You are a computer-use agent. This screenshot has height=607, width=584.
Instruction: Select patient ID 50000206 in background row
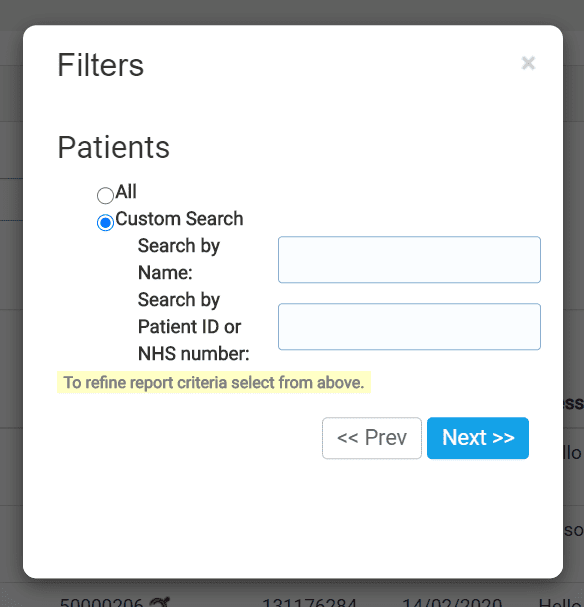pos(101,602)
